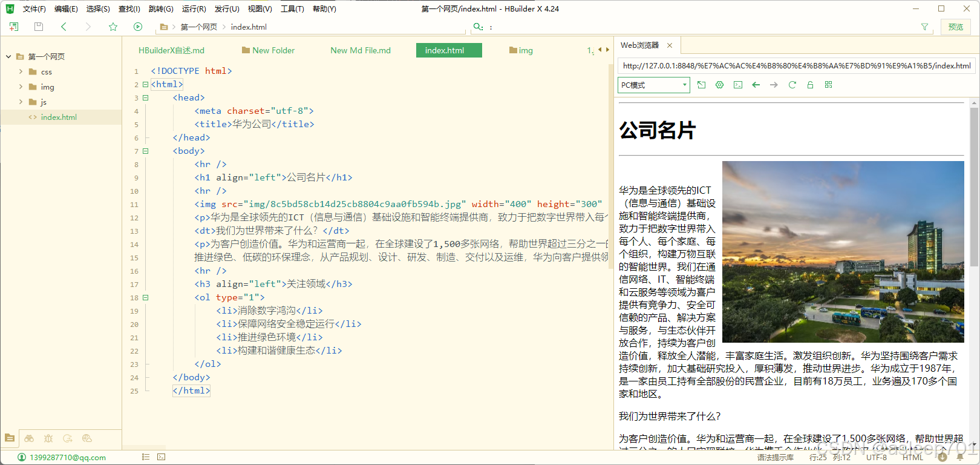Click the project manager folder icon at bottom
The image size is (980, 465).
pos(10,438)
